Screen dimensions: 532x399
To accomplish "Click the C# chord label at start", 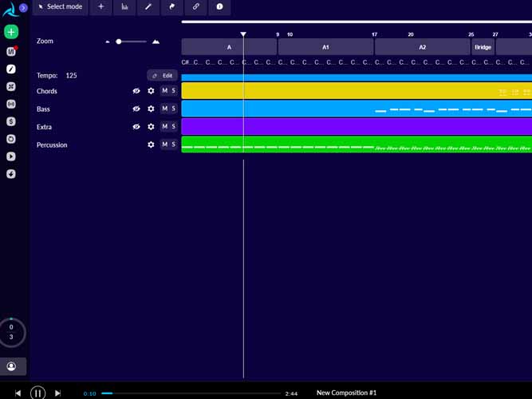I will click(x=185, y=62).
